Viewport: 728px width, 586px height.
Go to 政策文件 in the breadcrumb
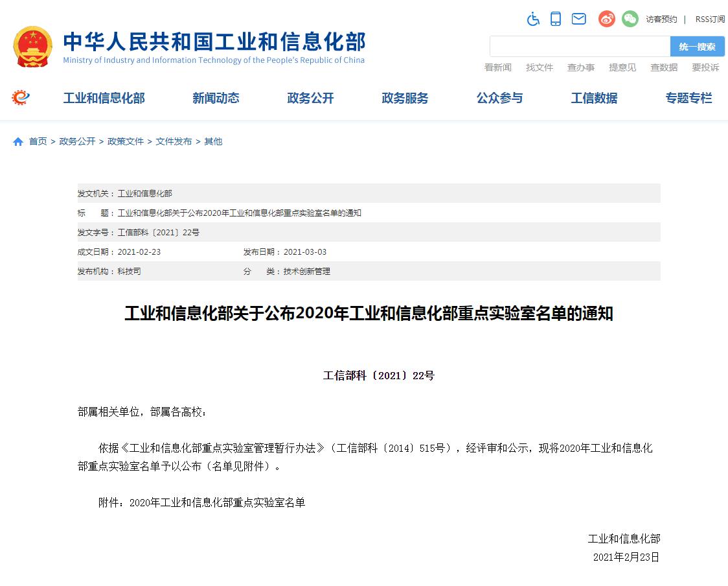[x=126, y=141]
